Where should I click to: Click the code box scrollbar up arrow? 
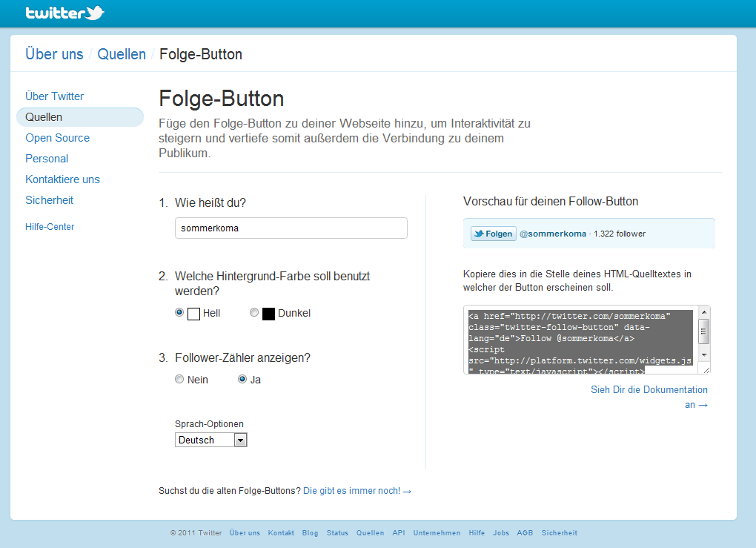(704, 312)
